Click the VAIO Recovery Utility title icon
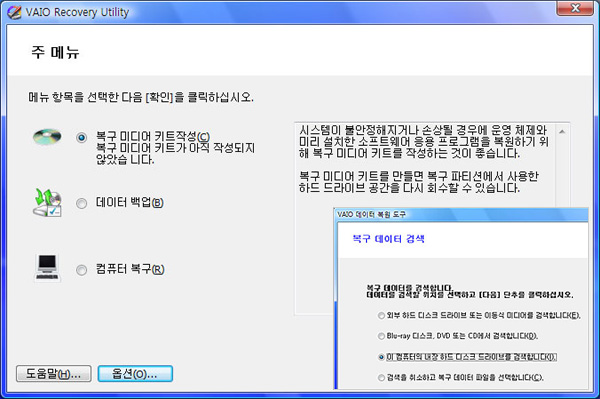This screenshot has width=600, height=399. [14, 12]
